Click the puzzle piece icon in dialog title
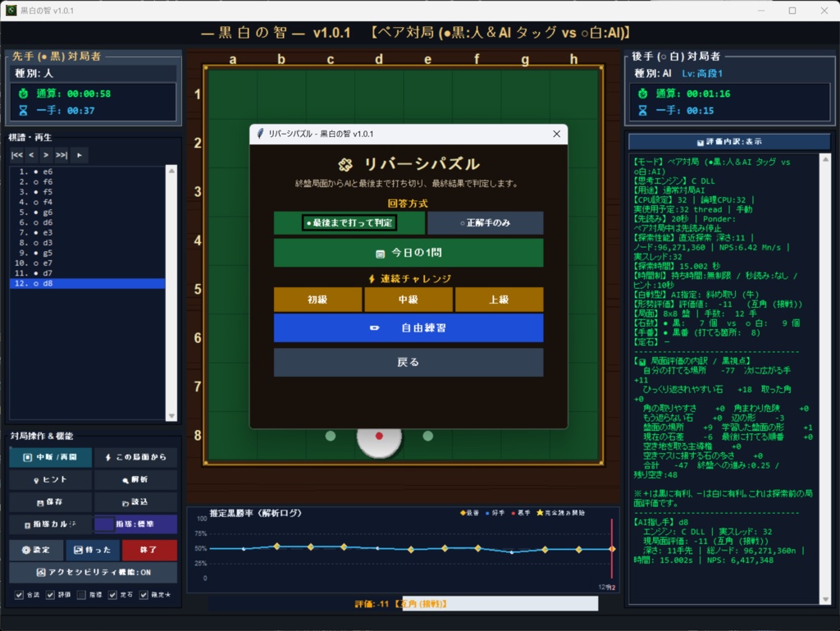This screenshot has height=631, width=840. pos(345,164)
